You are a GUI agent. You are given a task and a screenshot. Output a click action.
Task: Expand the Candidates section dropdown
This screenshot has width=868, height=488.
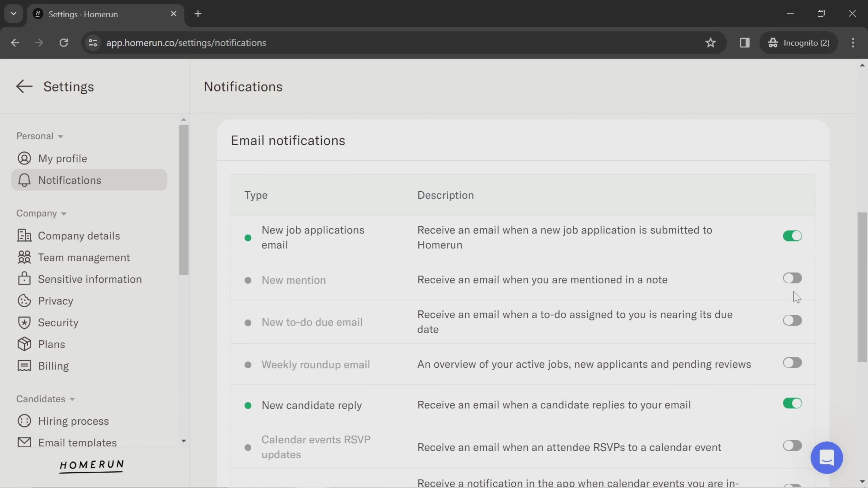[45, 399]
